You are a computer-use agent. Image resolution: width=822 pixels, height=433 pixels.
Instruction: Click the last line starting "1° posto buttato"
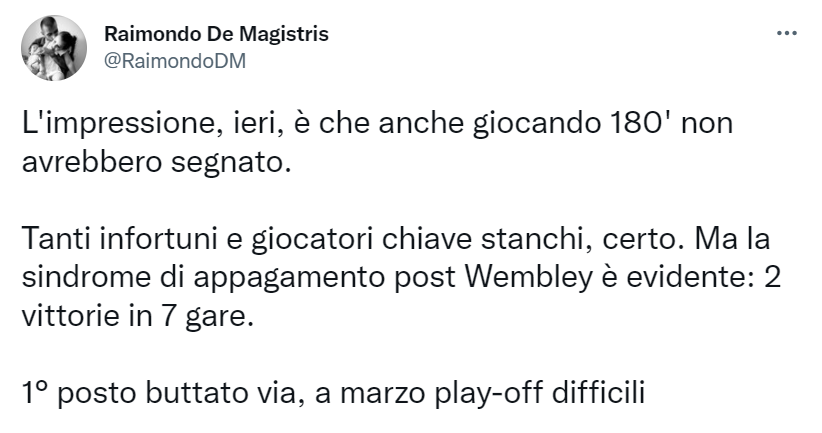(x=333, y=390)
